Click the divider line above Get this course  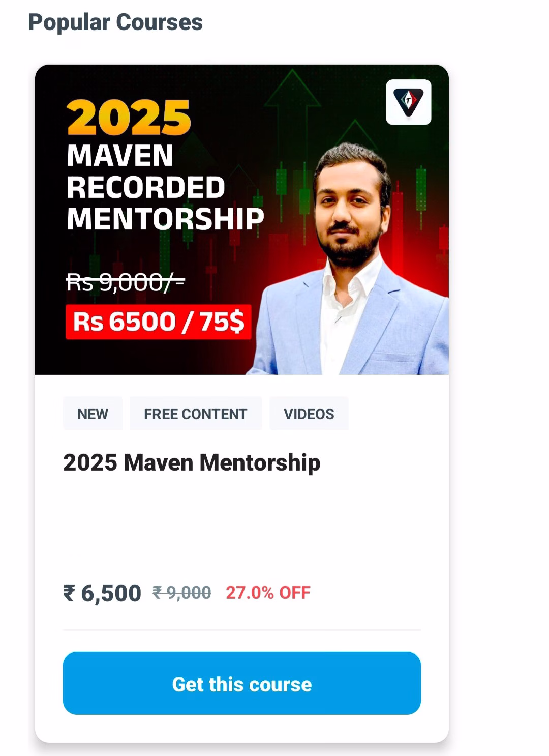point(241,630)
